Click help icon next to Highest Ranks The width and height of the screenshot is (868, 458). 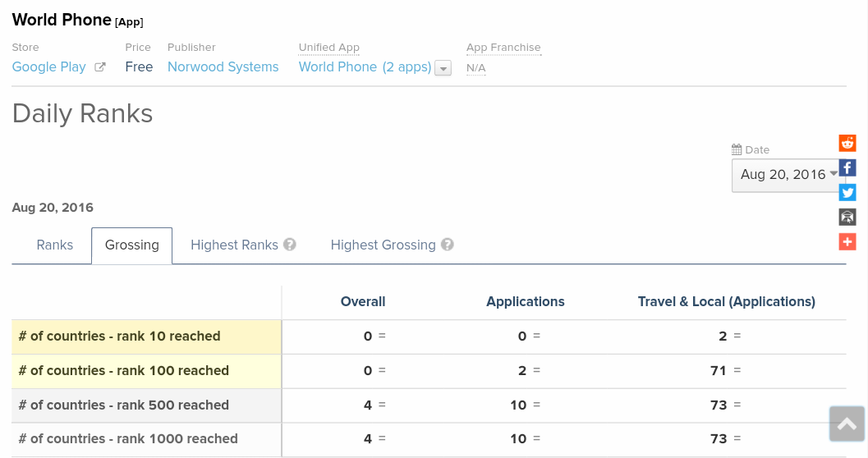point(290,245)
